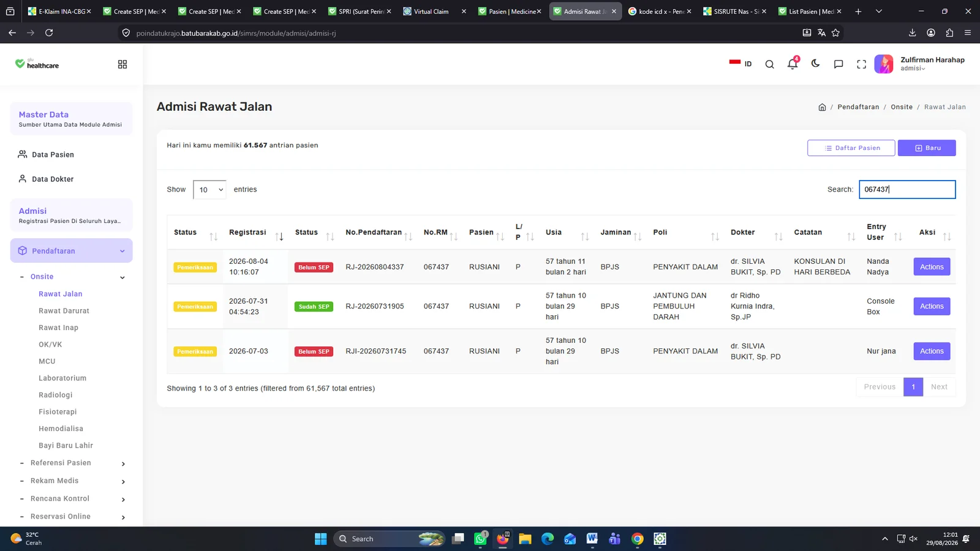Viewport: 980px width, 551px height.
Task: Open Hemodialisa in sidebar
Action: pos(61,429)
